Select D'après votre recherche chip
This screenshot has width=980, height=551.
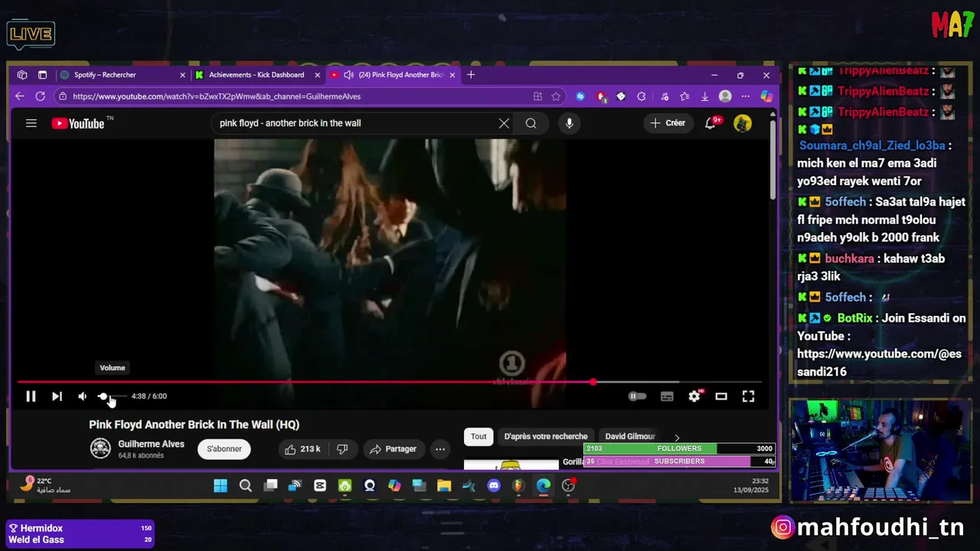tap(546, 437)
